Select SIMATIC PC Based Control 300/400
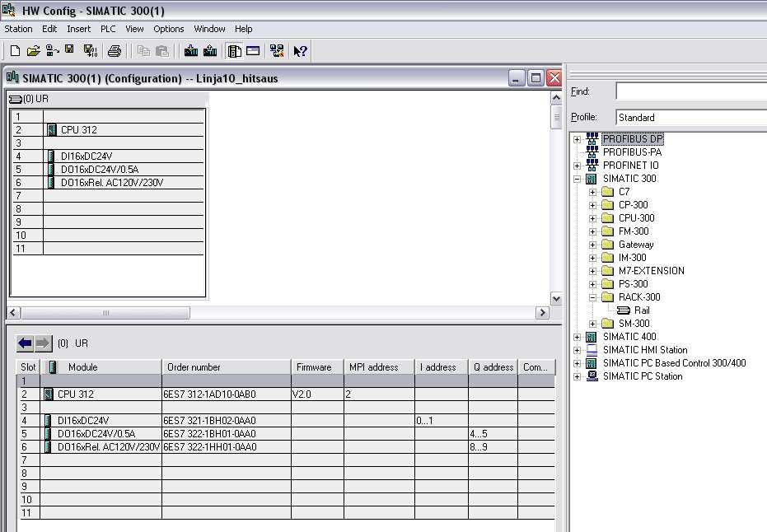 click(x=674, y=363)
